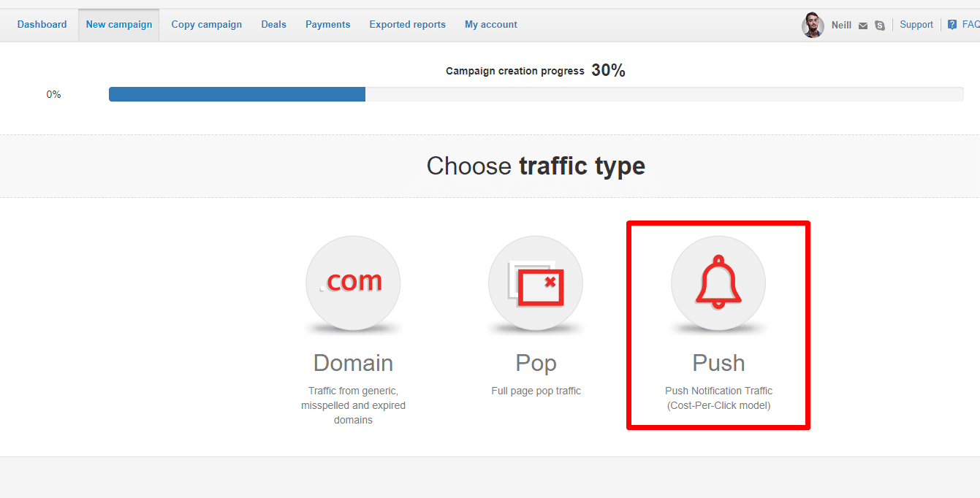Open the Deals menu item
This screenshot has width=980, height=498.
[274, 25]
